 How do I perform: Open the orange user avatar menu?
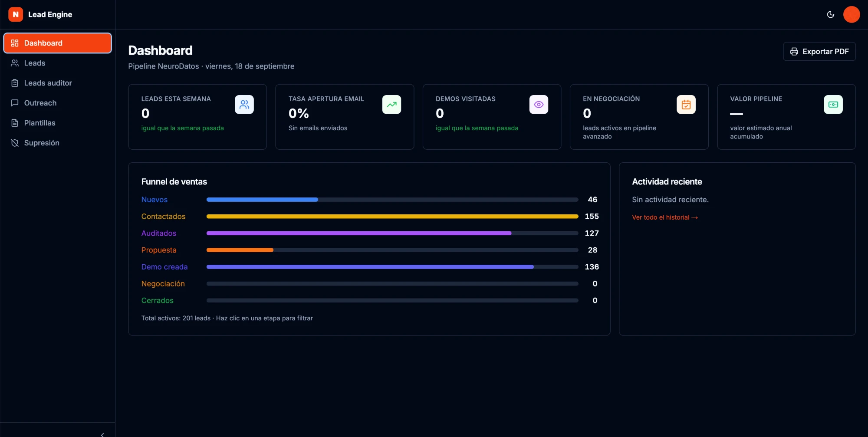[852, 14]
